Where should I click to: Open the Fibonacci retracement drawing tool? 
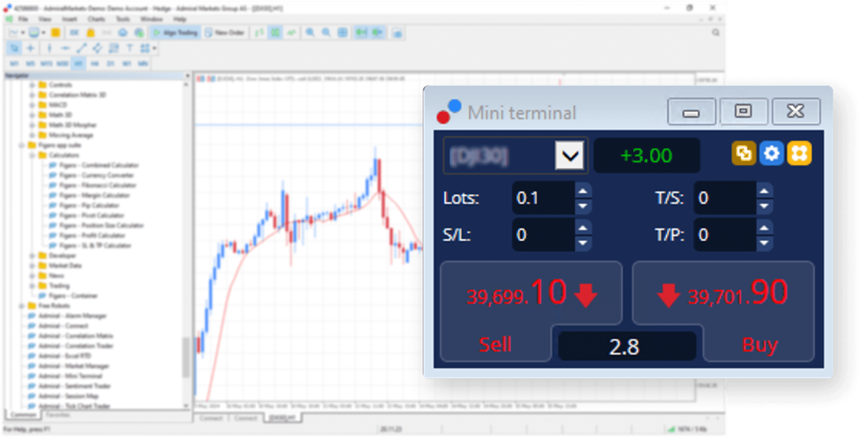113,48
